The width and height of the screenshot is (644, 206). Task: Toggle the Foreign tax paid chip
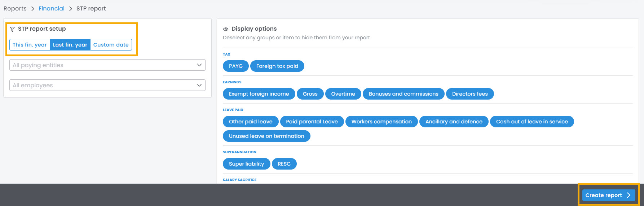(277, 66)
